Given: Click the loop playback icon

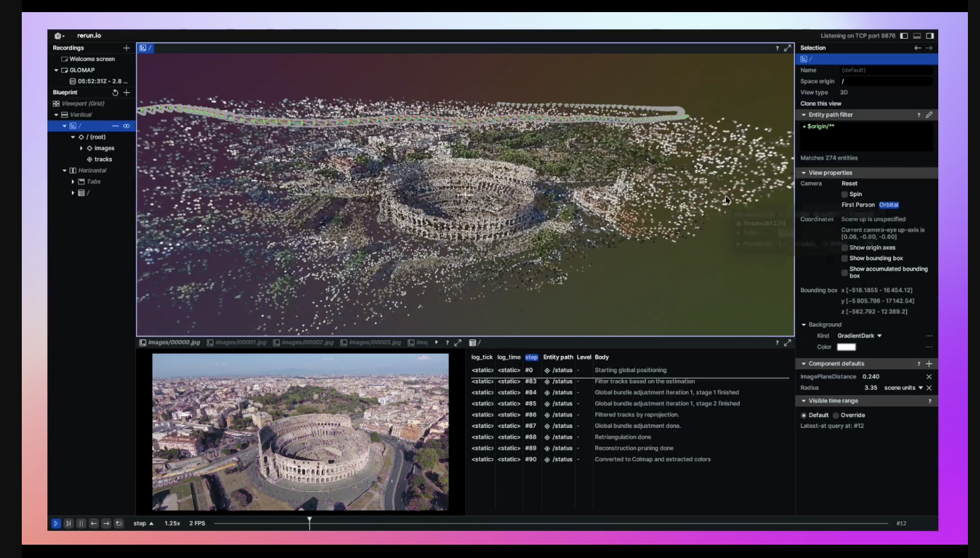Looking at the screenshot, I should point(119,524).
